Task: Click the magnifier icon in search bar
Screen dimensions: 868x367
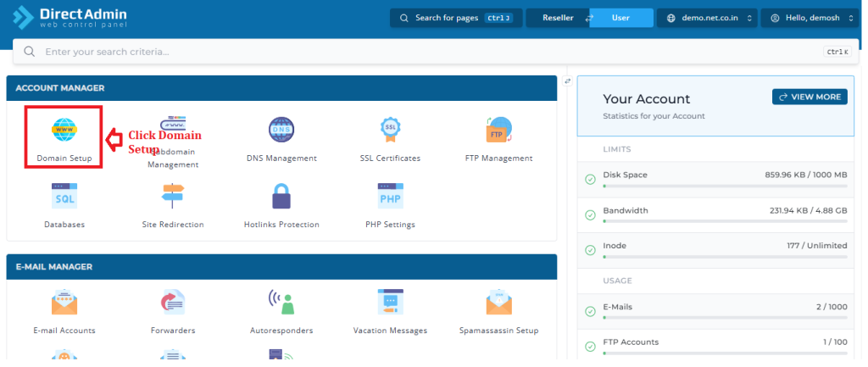Action: pos(30,52)
